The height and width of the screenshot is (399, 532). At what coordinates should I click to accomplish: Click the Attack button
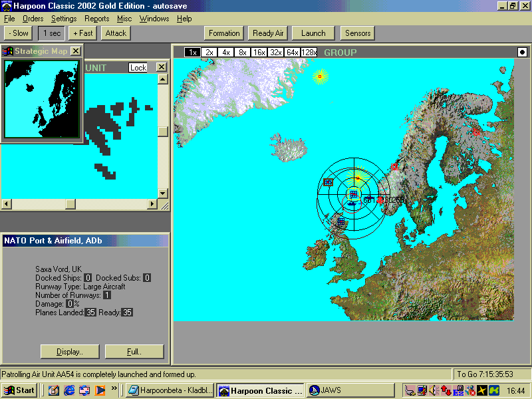tap(116, 33)
